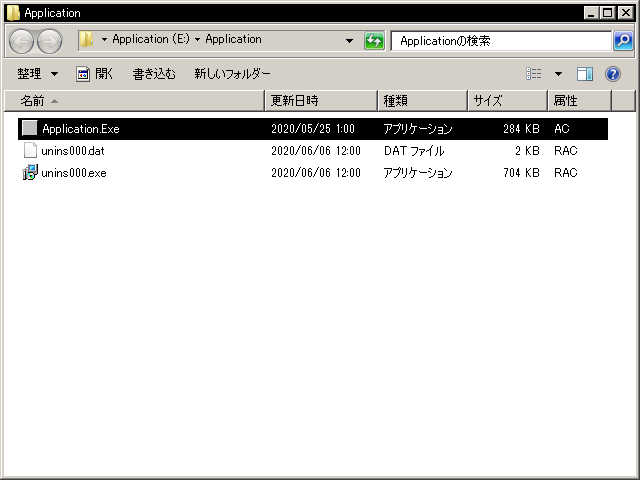Click the green refresh button

tap(374, 41)
